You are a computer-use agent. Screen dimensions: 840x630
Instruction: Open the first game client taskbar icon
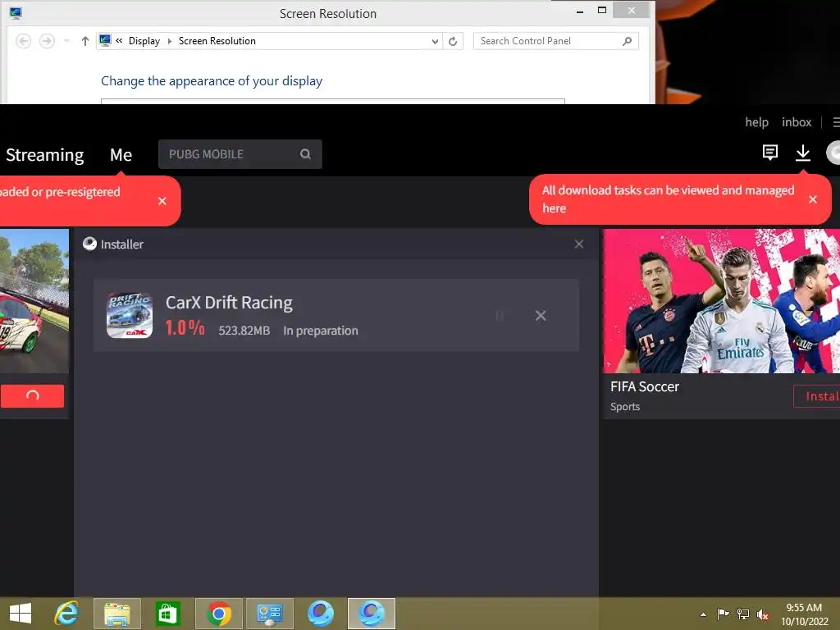321,614
